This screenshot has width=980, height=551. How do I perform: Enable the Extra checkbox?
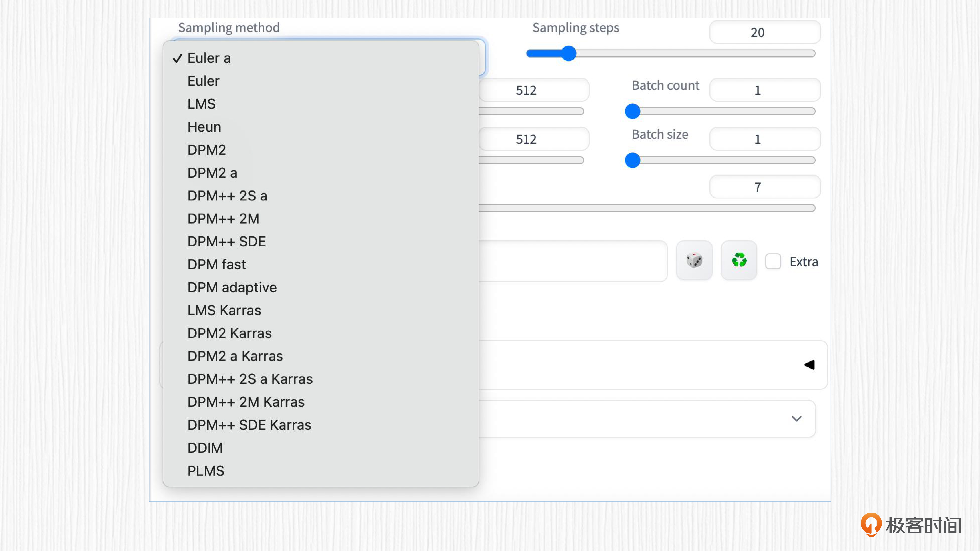[x=773, y=262]
